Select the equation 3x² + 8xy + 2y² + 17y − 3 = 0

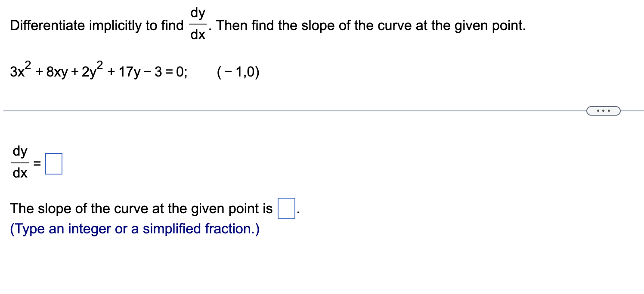tap(99, 71)
